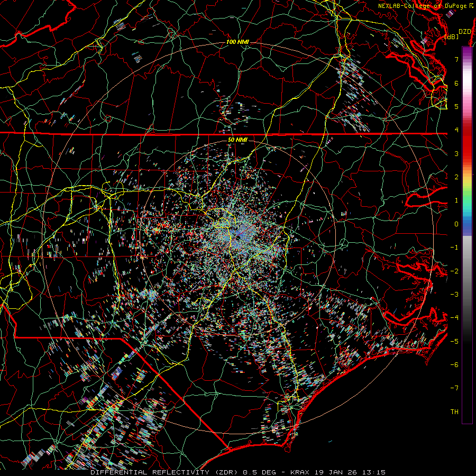Screen dimensions: 476x476
Task: Click the "5" value on the color scale
Action: pyautogui.click(x=456, y=106)
